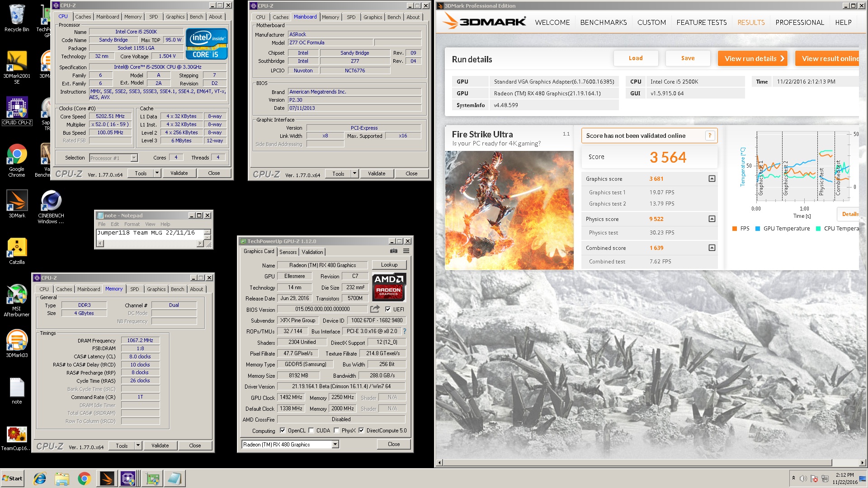Click the Validation tab in GPU-Z
The image size is (868, 488).
(x=312, y=252)
